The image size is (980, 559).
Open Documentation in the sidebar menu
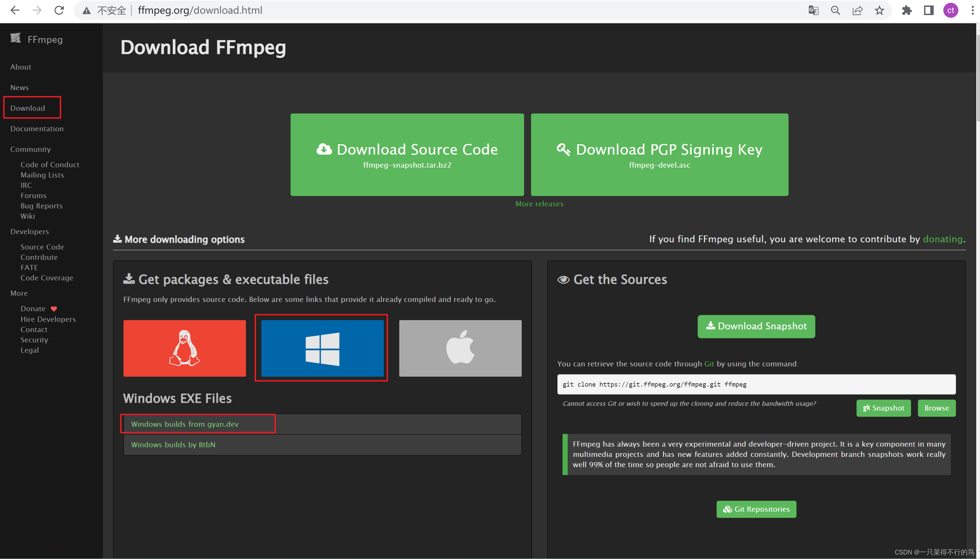click(37, 129)
